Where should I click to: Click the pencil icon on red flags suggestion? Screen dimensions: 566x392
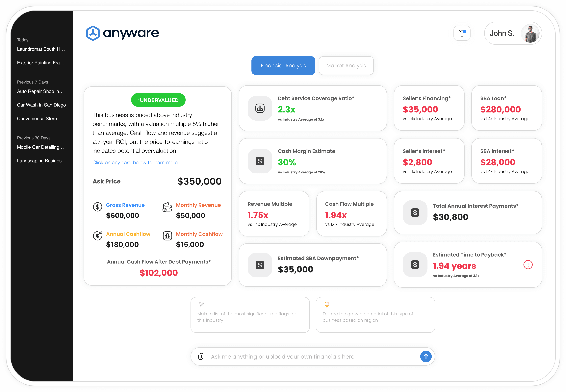tap(201, 304)
